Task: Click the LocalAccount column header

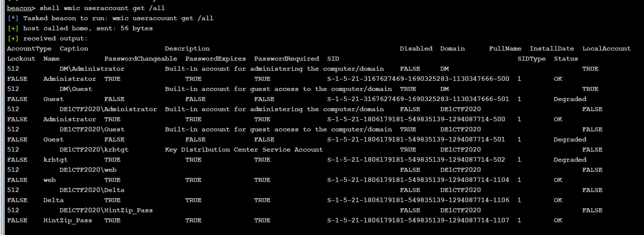Action: click(607, 49)
